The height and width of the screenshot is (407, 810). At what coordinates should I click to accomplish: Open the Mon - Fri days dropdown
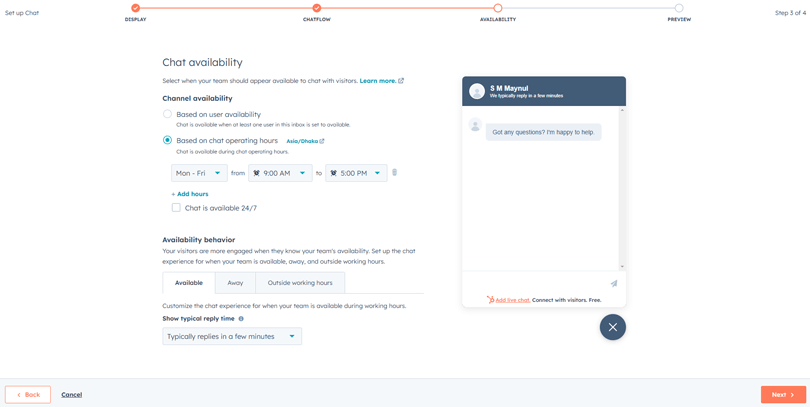point(199,173)
